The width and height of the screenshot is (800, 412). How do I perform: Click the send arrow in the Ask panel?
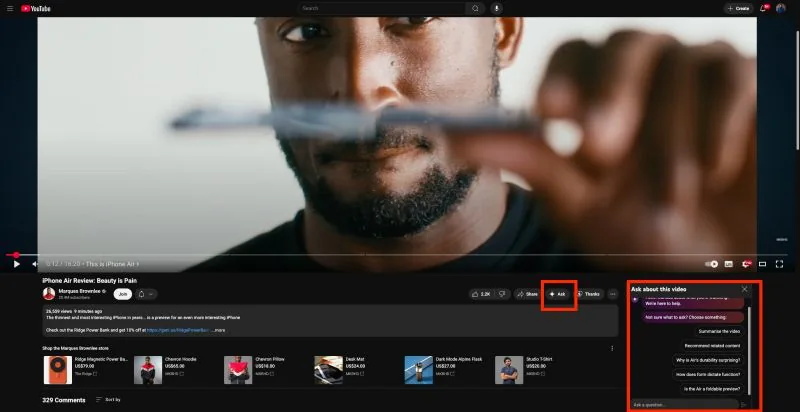click(x=744, y=405)
